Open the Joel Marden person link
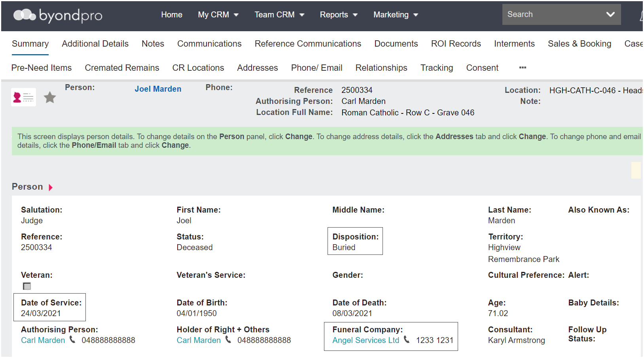Image resolution: width=644 pixels, height=358 pixels. pos(158,89)
